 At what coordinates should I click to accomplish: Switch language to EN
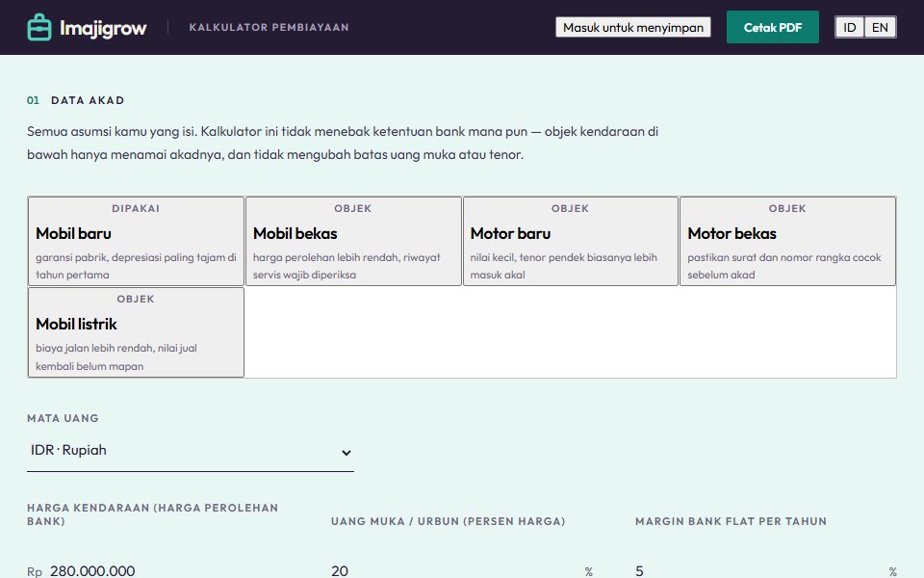pos(880,27)
